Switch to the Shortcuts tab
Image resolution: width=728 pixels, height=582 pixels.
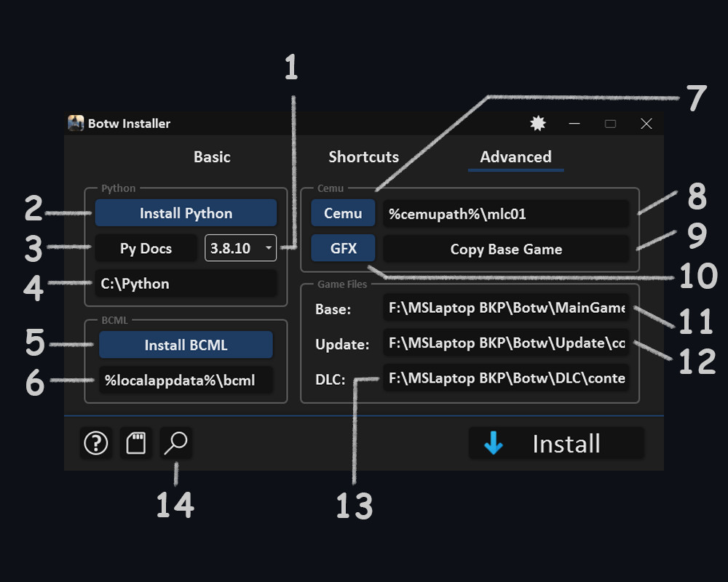[363, 156]
